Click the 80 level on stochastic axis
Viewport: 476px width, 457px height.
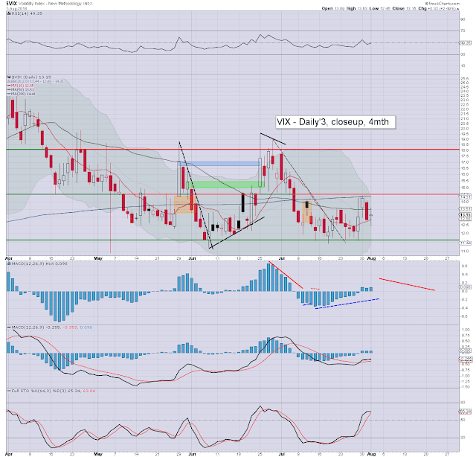(x=463, y=403)
